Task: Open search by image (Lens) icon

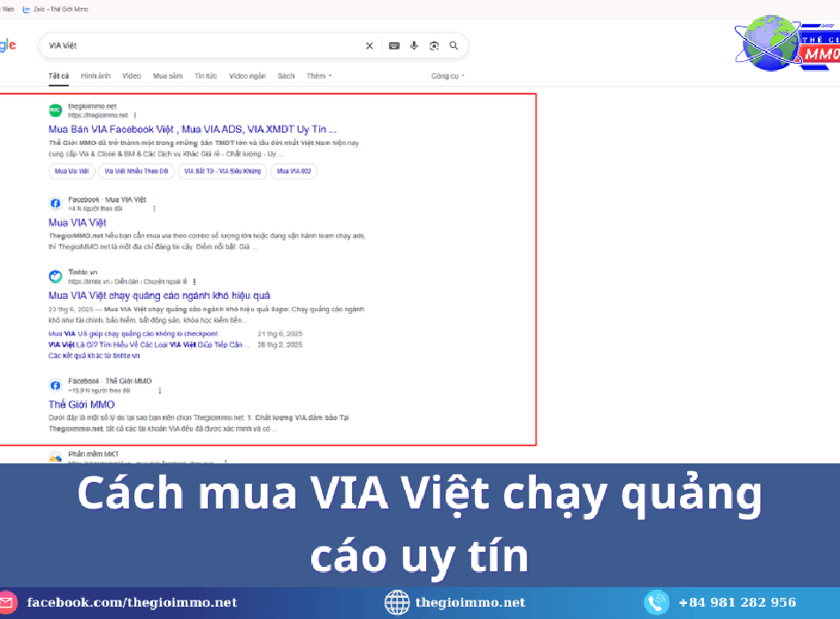Action: coord(434,46)
